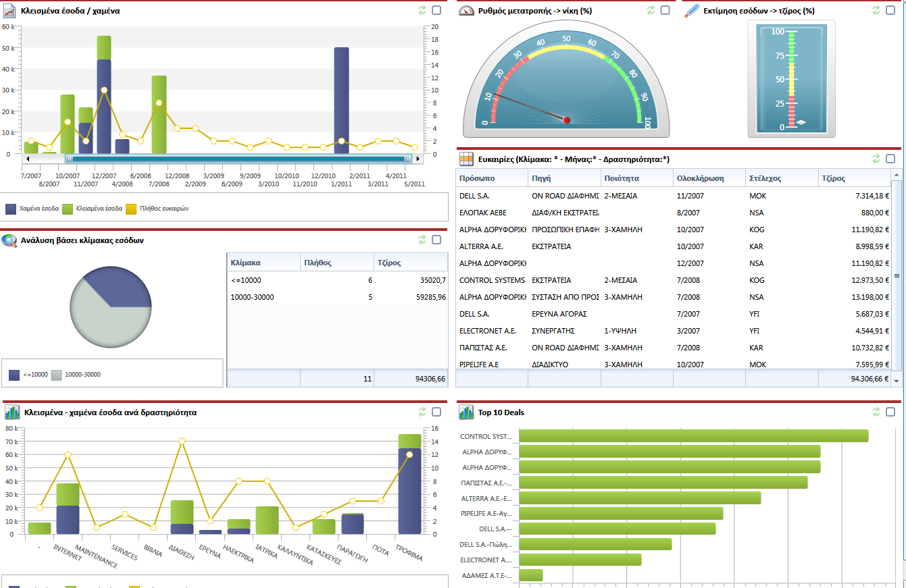Click the magnifier icon beside Ανάλυση βάσει κλίμακας εσόδων
This screenshot has height=588, width=906.
[x=9, y=240]
